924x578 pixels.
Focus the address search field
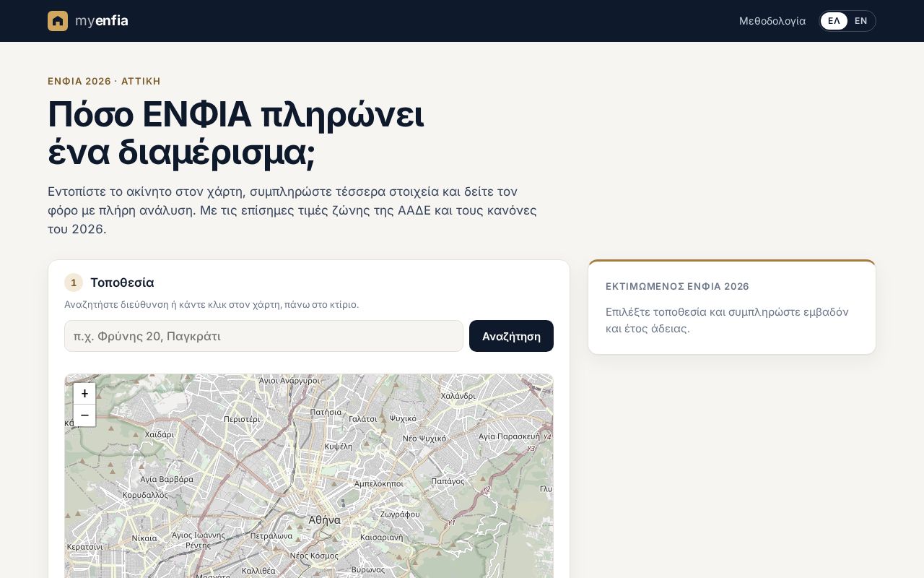263,336
